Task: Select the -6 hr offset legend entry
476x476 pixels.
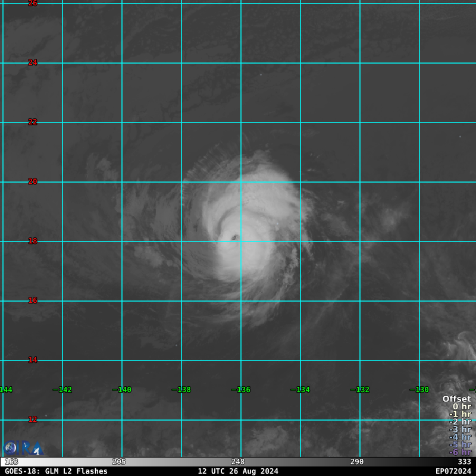Action: pyautogui.click(x=460, y=452)
